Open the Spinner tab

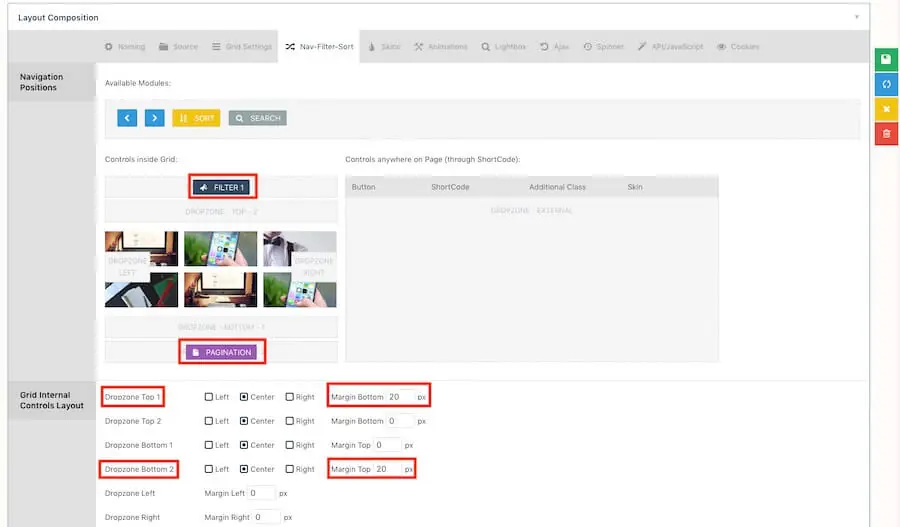(603, 46)
